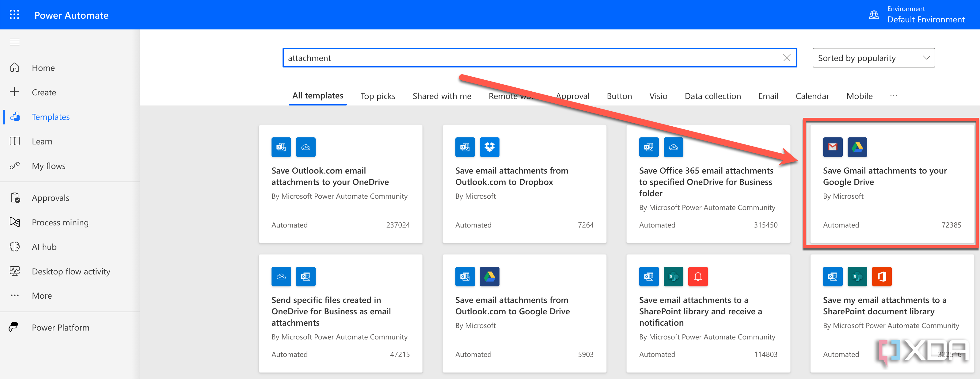Click the Dropbox icon on the Outlook template
The height and width of the screenshot is (379, 980).
click(x=490, y=147)
